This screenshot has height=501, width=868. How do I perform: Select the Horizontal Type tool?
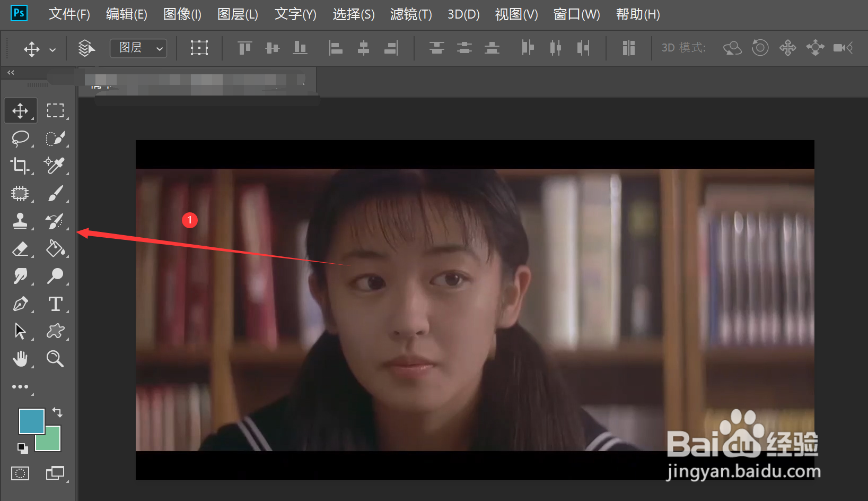click(x=55, y=304)
